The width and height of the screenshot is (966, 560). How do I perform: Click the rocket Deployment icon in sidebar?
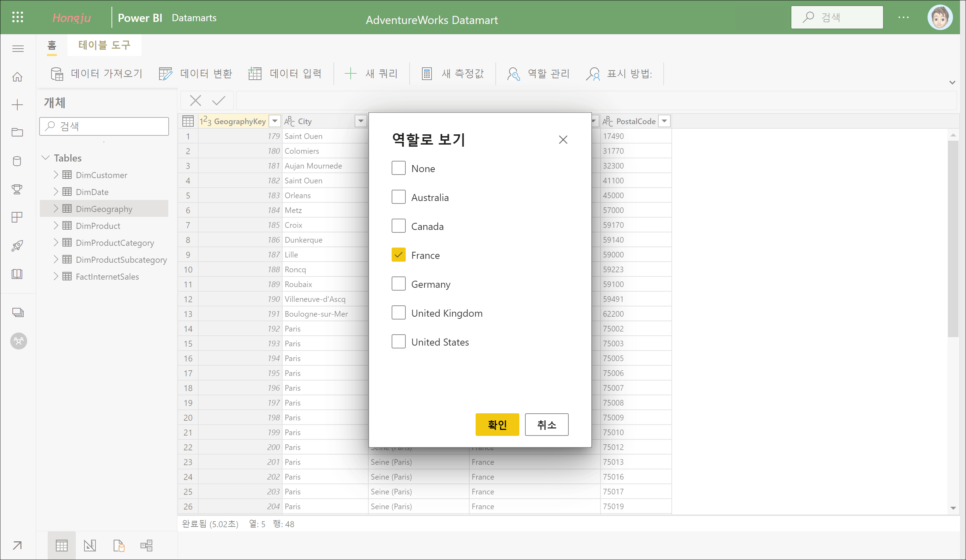point(17,245)
